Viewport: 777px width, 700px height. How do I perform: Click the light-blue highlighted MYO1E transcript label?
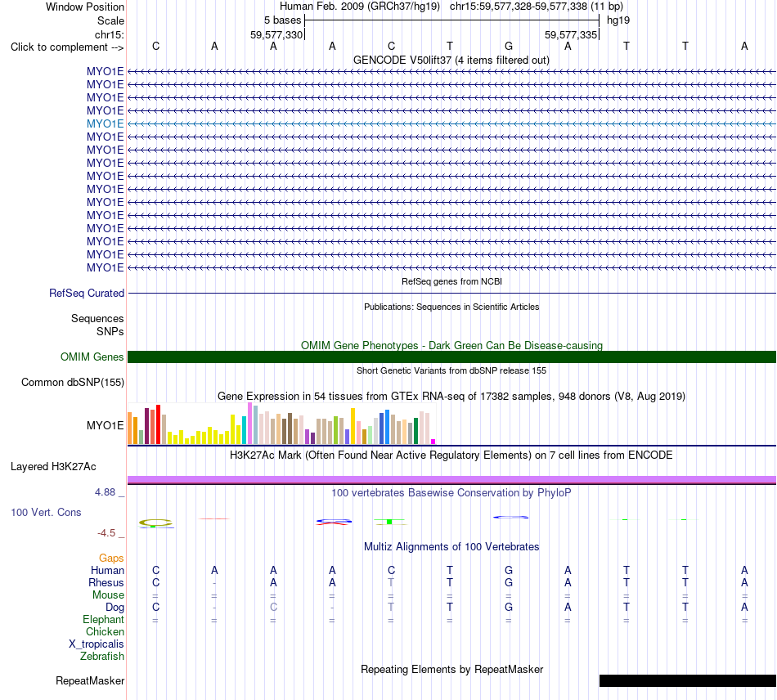click(x=105, y=123)
